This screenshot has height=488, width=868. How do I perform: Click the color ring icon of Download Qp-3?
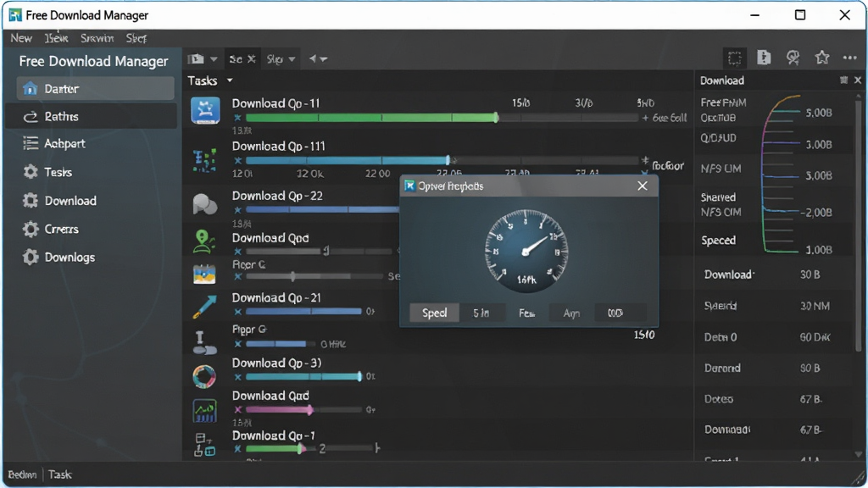tap(204, 377)
